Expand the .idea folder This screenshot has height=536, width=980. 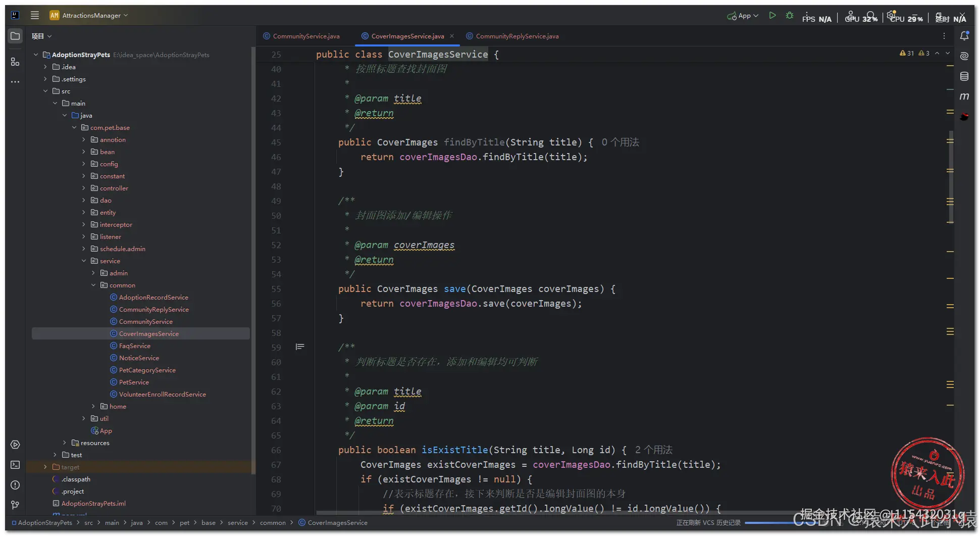(x=45, y=67)
